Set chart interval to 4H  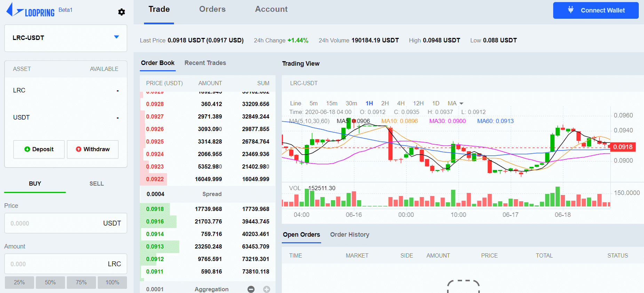coord(401,103)
